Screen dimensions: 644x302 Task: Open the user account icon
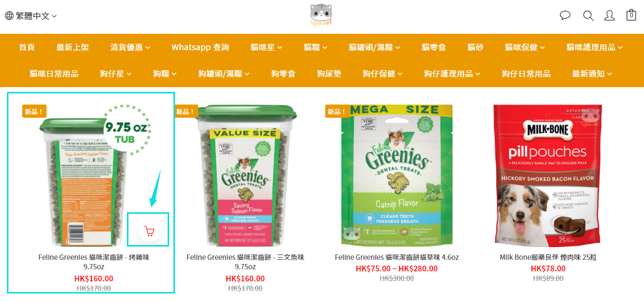tap(609, 15)
